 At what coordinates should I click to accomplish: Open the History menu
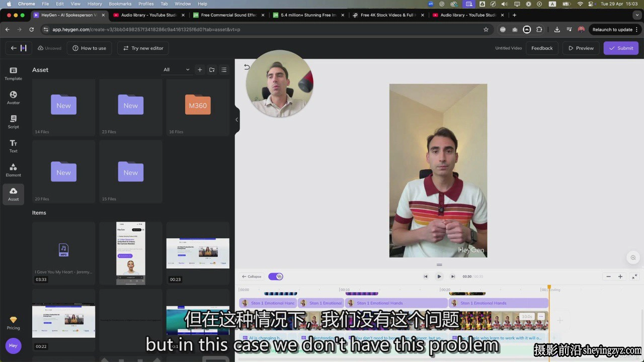point(95,4)
